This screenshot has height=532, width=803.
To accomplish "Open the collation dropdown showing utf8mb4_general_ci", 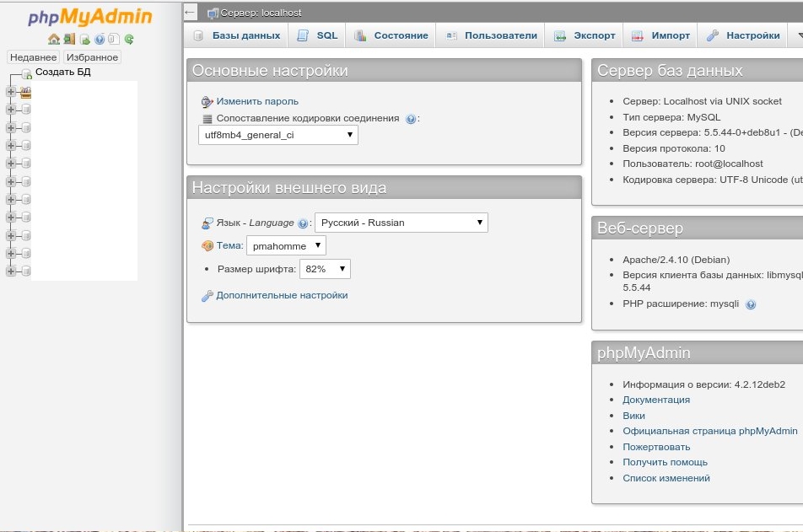I will (278, 135).
